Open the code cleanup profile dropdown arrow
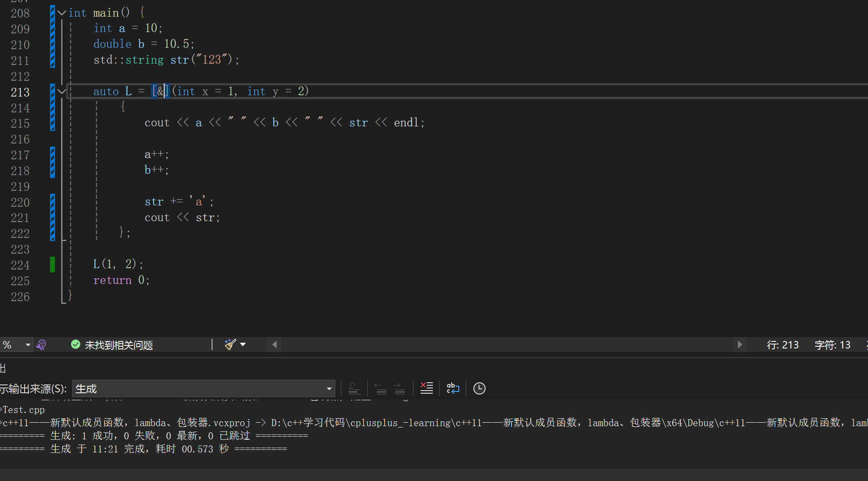 pyautogui.click(x=243, y=345)
